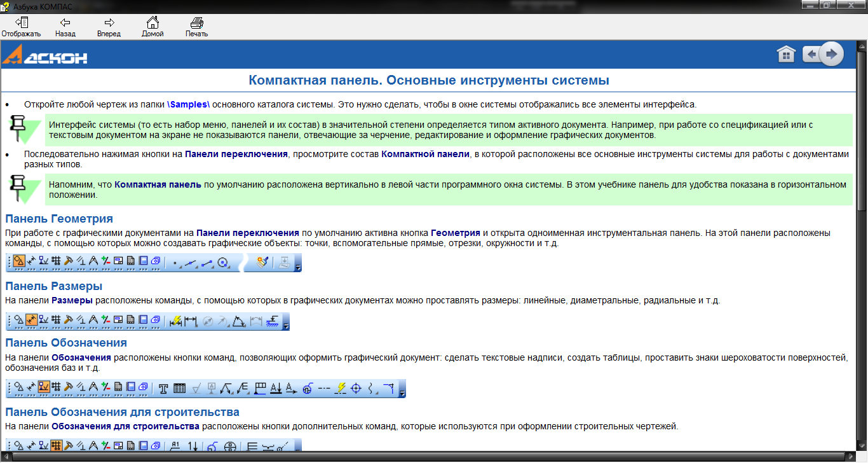Viewport: 868px width, 463px height.
Task: Open the Домой home page button
Action: pyautogui.click(x=153, y=27)
